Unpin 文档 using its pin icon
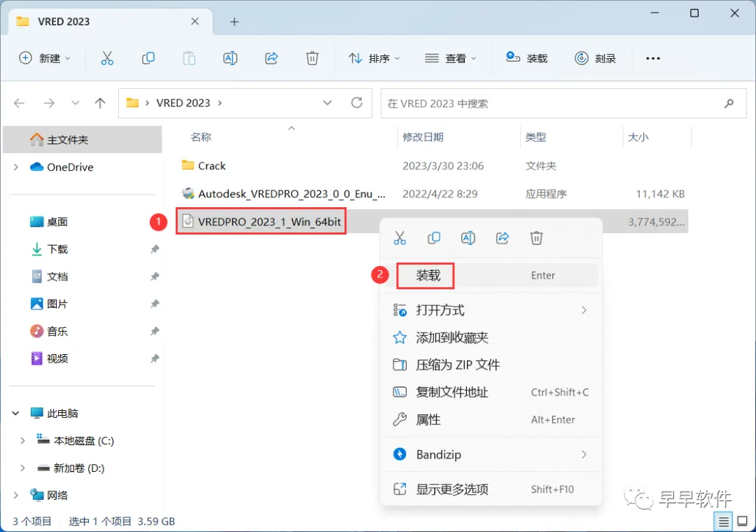The width and height of the screenshot is (756, 532). [x=155, y=276]
